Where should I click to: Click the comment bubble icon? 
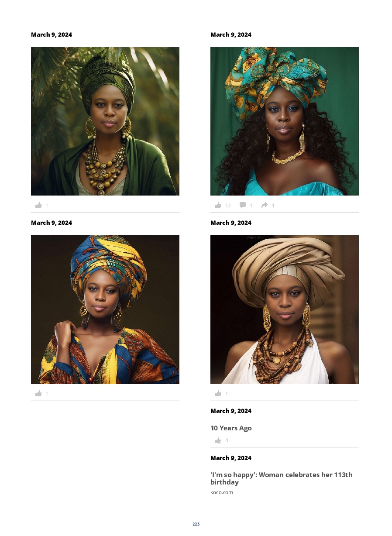(x=243, y=205)
